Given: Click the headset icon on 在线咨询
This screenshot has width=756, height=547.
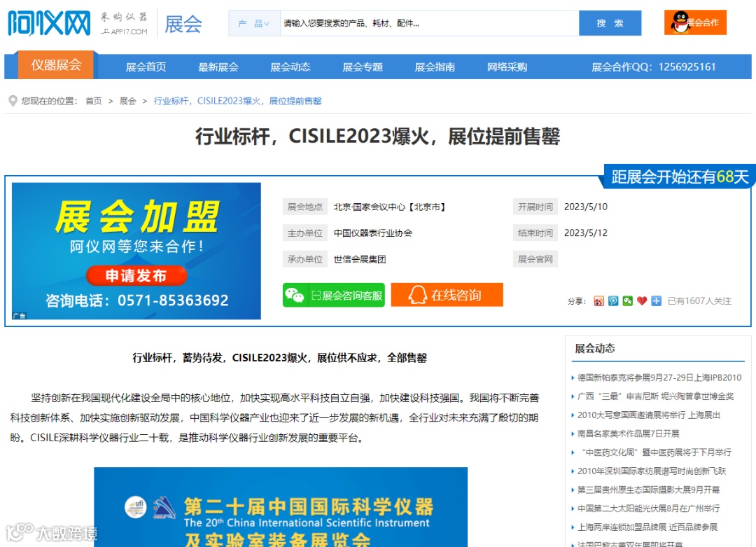Looking at the screenshot, I should pos(417,295).
